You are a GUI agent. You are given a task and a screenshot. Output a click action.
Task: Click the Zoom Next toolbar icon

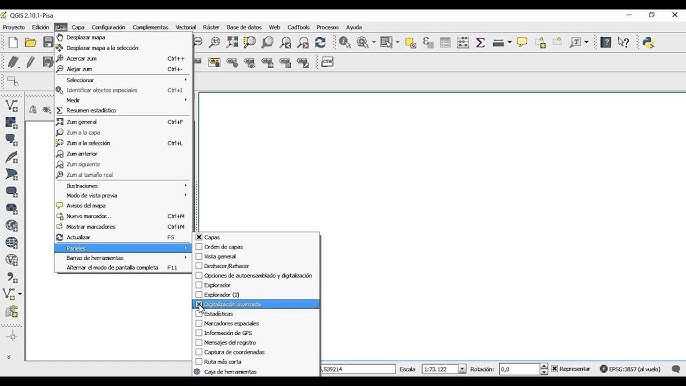303,42
